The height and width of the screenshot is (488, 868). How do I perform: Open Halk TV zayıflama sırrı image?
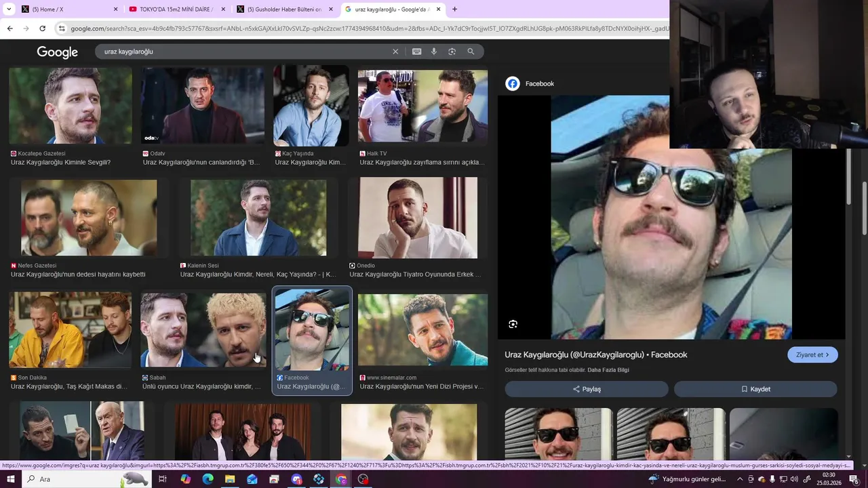[x=422, y=106]
